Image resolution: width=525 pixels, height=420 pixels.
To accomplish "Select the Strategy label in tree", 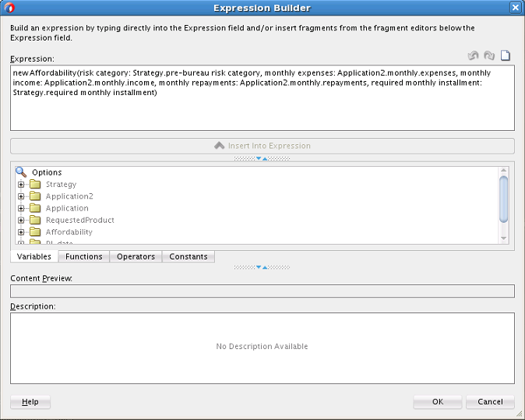I will [x=61, y=185].
